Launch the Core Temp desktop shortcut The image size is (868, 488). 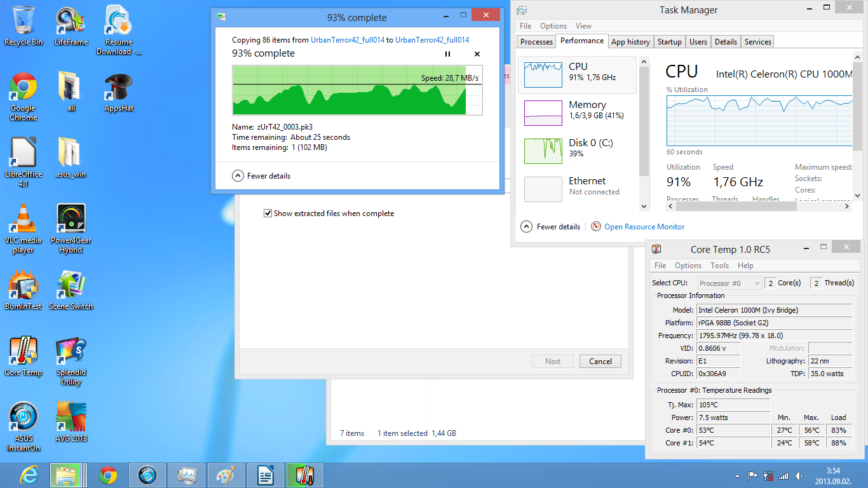coord(24,356)
